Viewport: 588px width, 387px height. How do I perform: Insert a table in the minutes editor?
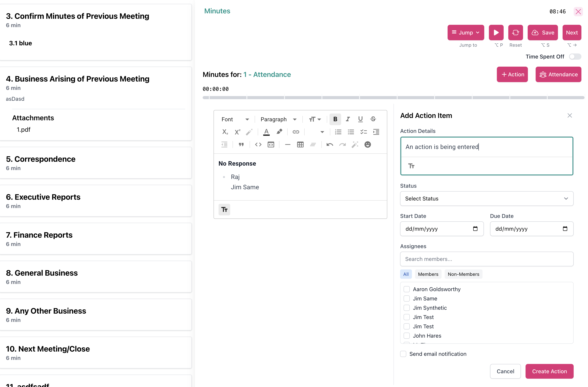click(x=300, y=144)
